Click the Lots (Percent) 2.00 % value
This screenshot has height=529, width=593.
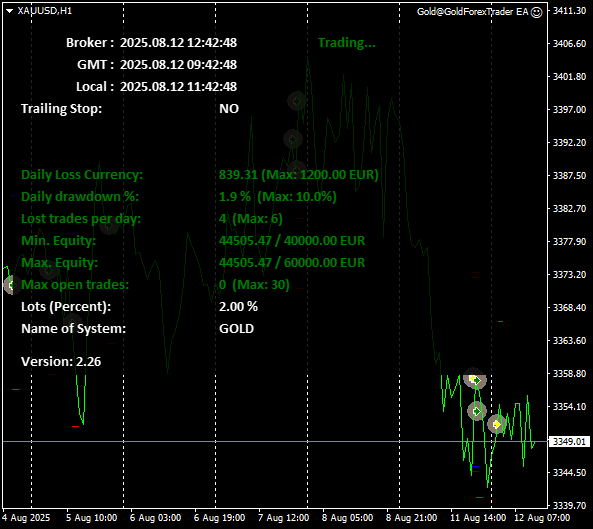coord(238,307)
